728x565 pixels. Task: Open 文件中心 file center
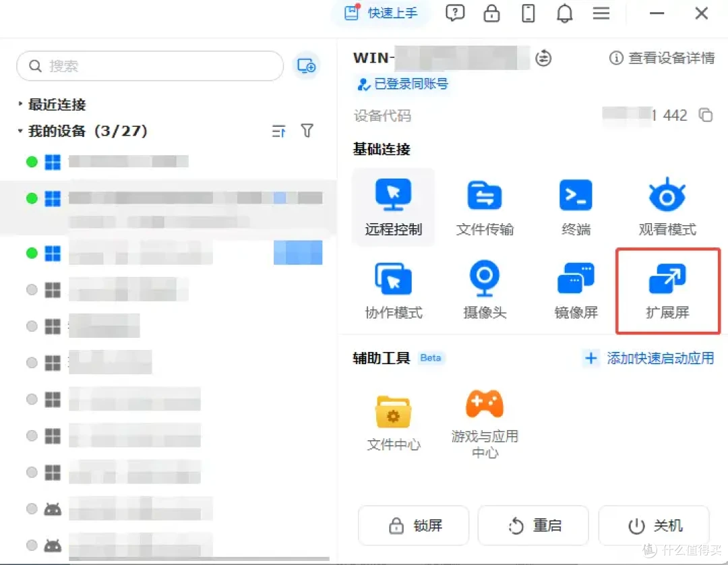393,423
